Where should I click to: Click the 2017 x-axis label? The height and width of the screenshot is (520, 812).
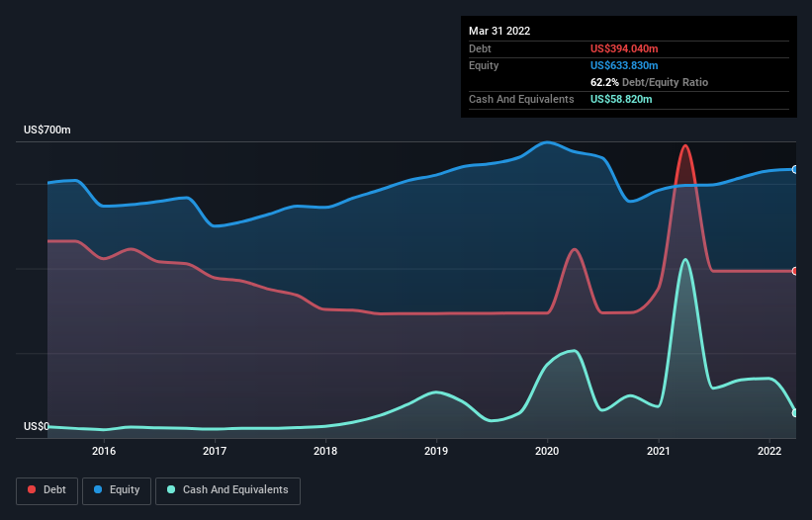pos(215,451)
